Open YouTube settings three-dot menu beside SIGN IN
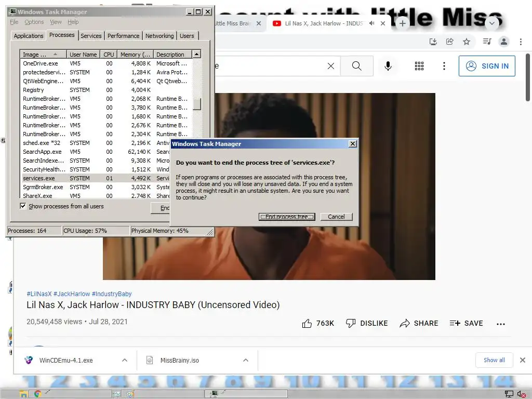 coord(444,66)
